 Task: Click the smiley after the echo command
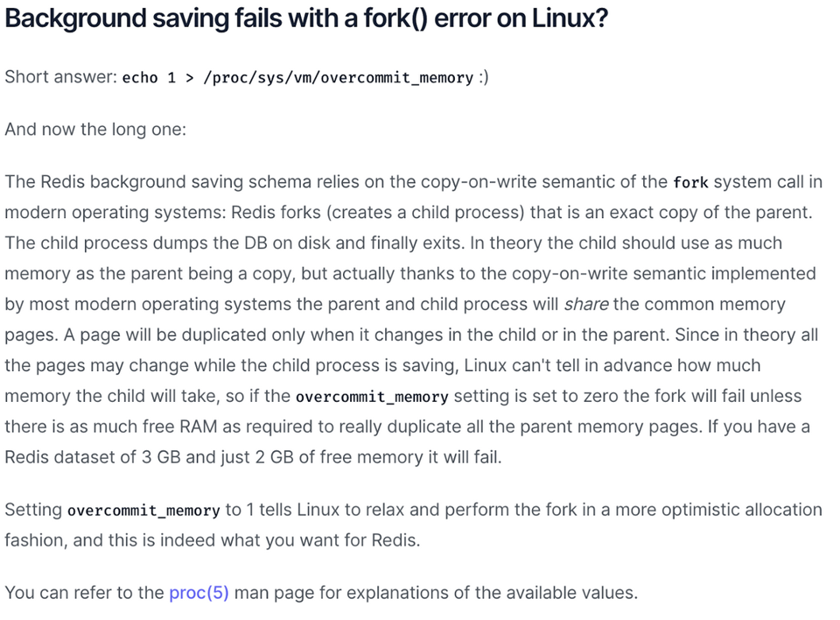(484, 77)
